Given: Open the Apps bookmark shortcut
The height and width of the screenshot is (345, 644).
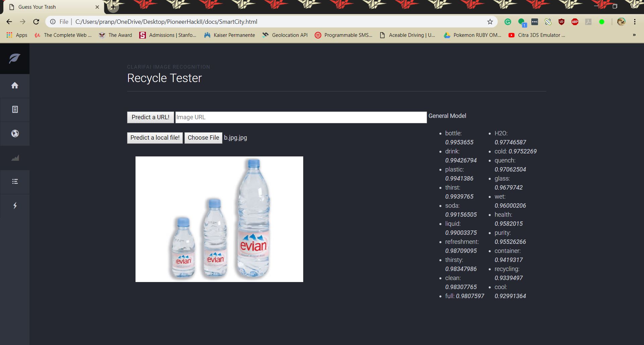Looking at the screenshot, I should [17, 35].
